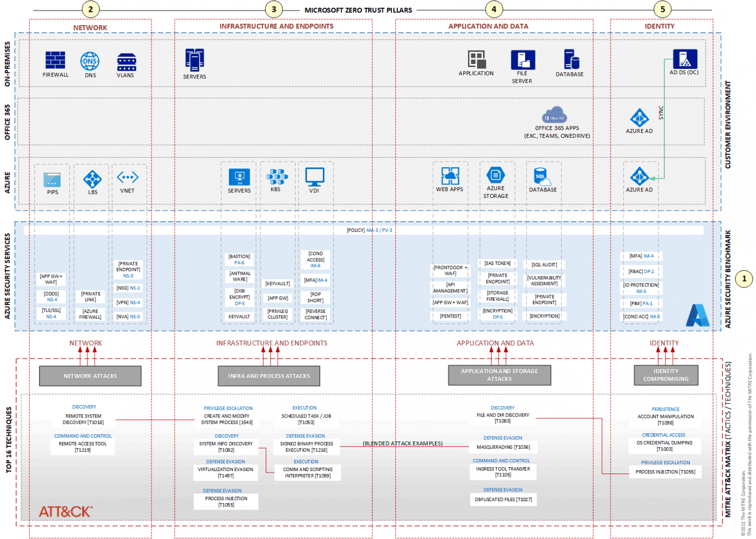Select the K8S cluster icon

click(277, 176)
